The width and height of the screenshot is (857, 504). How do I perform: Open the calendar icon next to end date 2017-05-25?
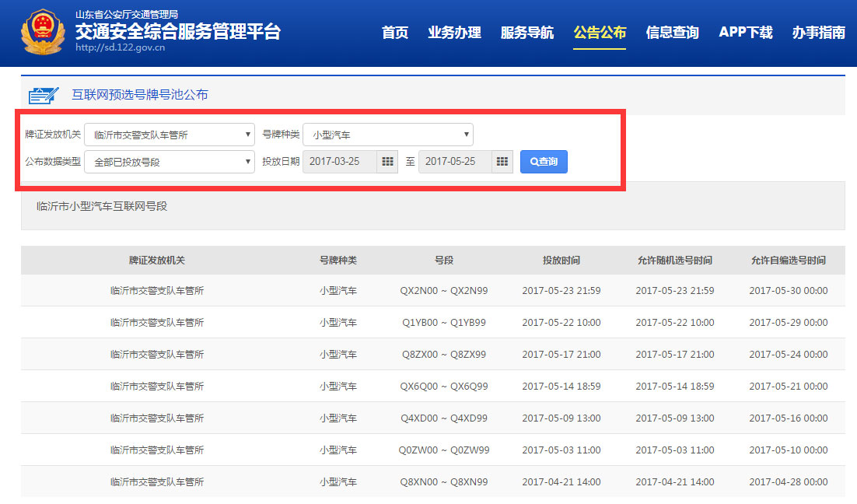point(502,162)
